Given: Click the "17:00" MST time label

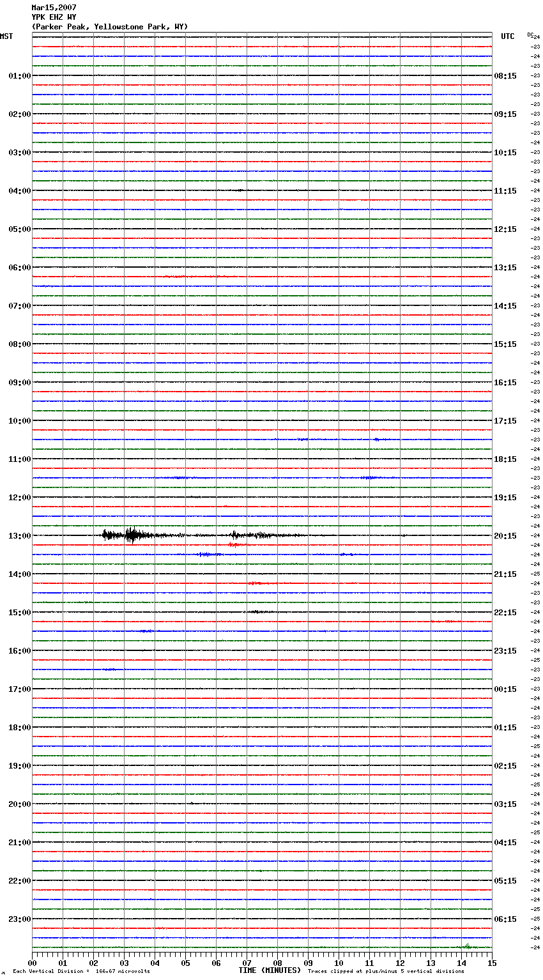Looking at the screenshot, I should 20,689.
